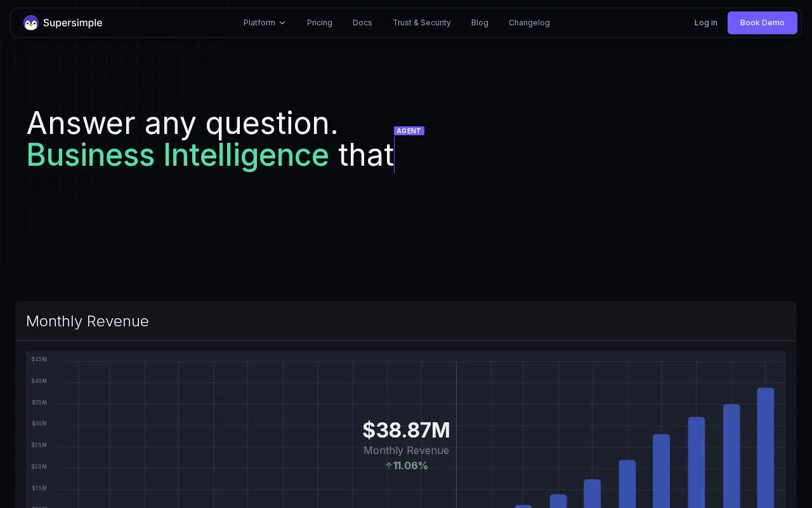The width and height of the screenshot is (812, 508).
Task: Click the up arrow beside 11.06%
Action: [x=389, y=465]
